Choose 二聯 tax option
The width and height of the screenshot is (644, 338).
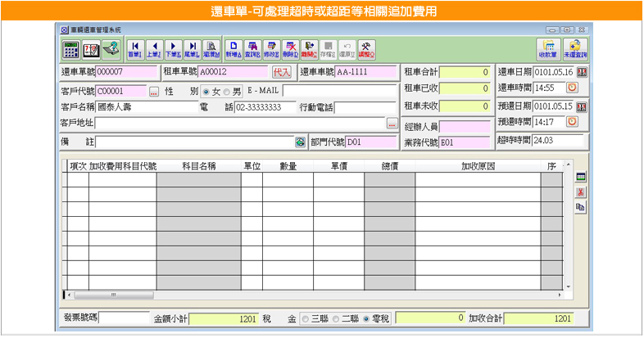[x=334, y=318]
